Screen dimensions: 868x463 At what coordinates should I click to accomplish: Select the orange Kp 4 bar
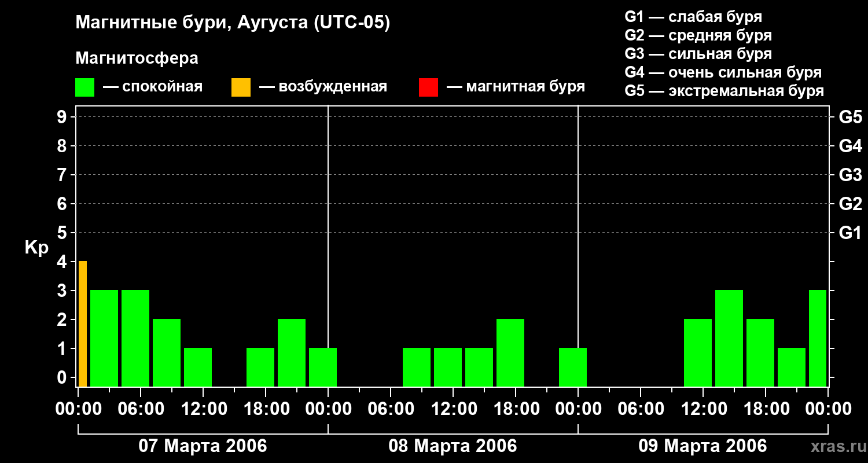pos(83,324)
